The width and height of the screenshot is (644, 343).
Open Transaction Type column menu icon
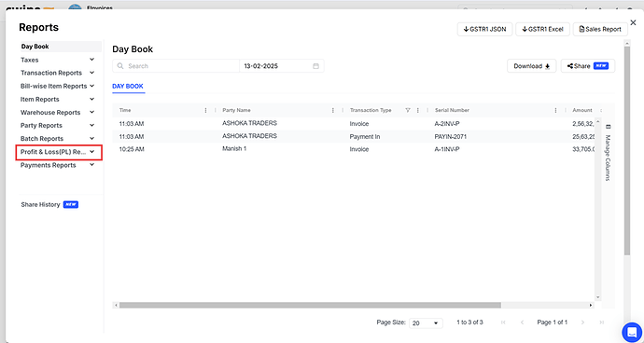tap(418, 110)
